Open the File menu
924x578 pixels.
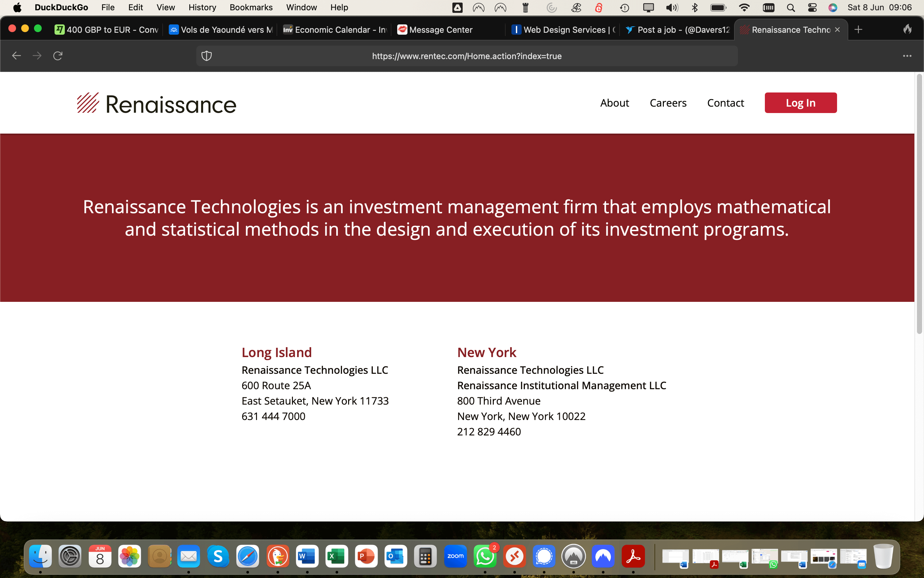(x=108, y=8)
